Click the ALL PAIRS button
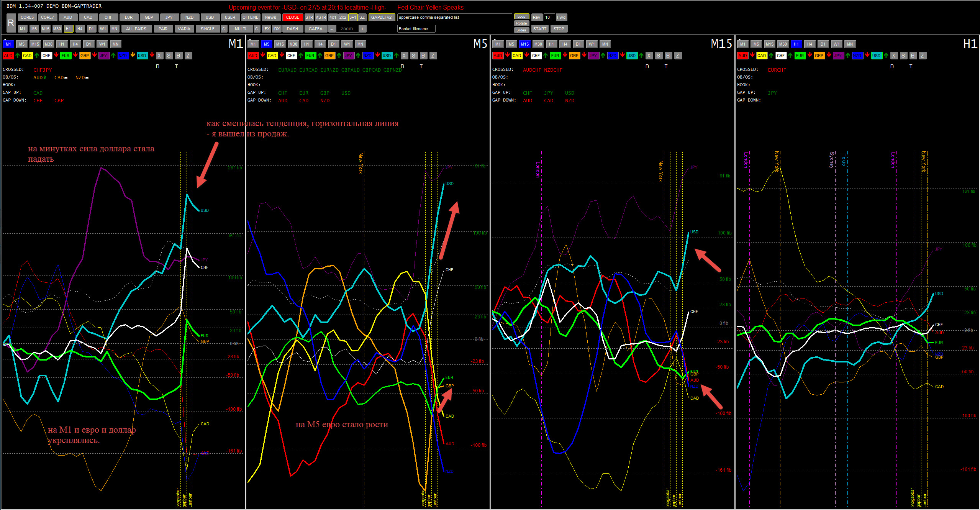 (136, 29)
